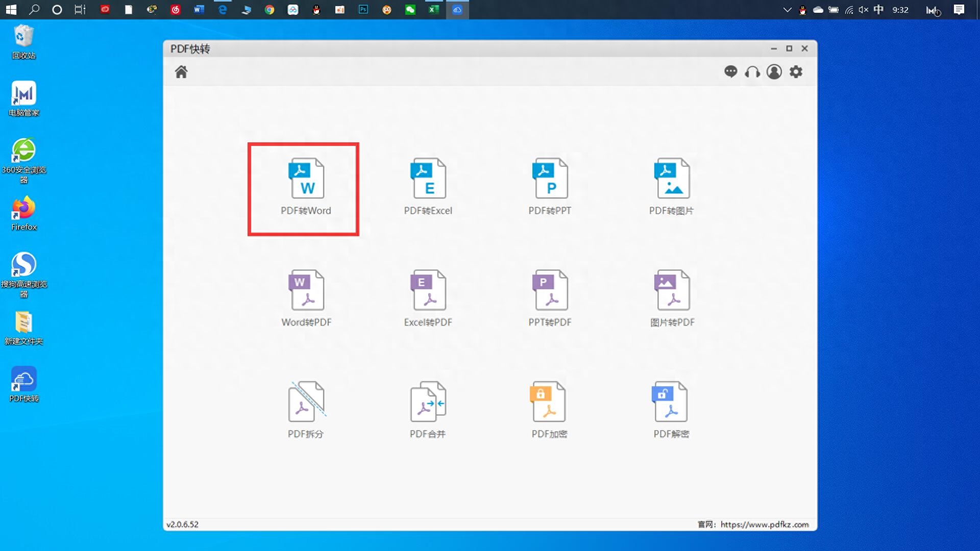
Task: Open the Word转PDF converter
Action: click(306, 298)
